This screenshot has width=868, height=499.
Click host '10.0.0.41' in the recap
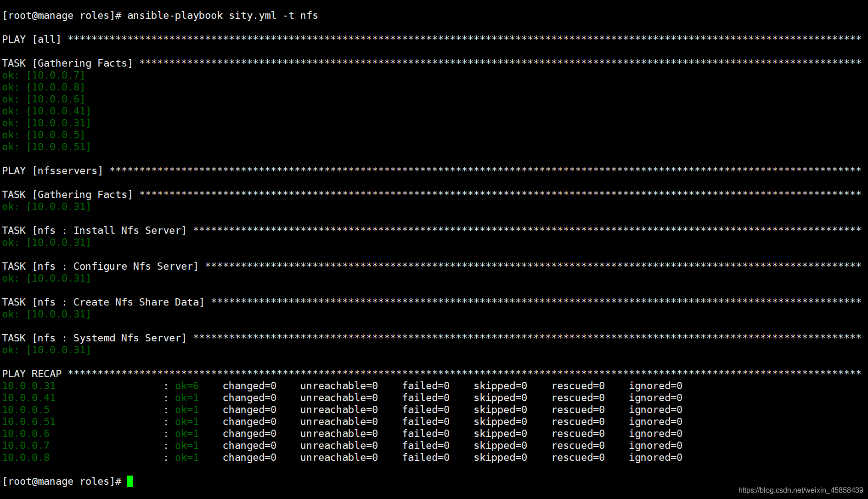tap(29, 398)
